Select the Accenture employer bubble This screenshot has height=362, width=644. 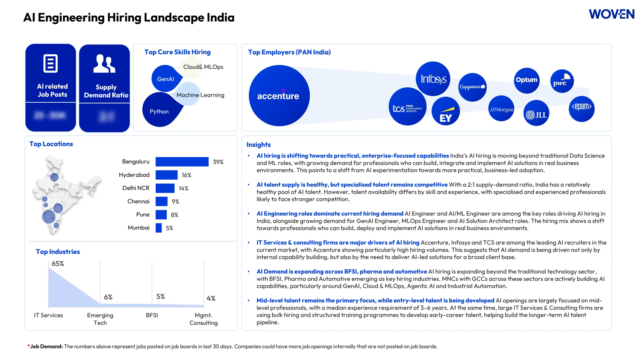(279, 96)
